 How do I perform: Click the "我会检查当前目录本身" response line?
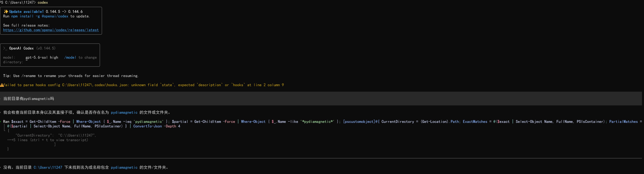(x=87, y=112)
